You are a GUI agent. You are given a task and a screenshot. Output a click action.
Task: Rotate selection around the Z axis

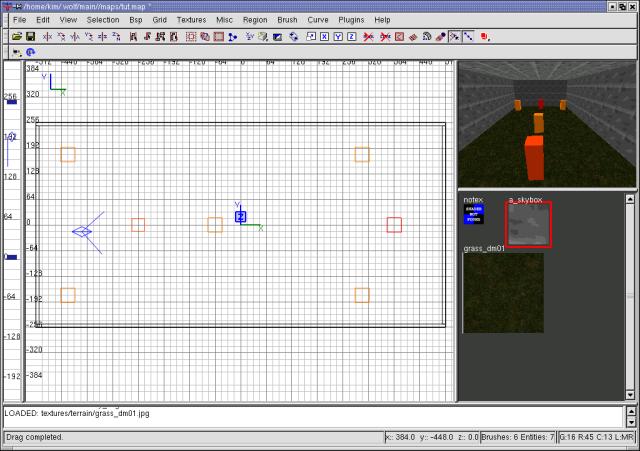[x=116, y=37]
